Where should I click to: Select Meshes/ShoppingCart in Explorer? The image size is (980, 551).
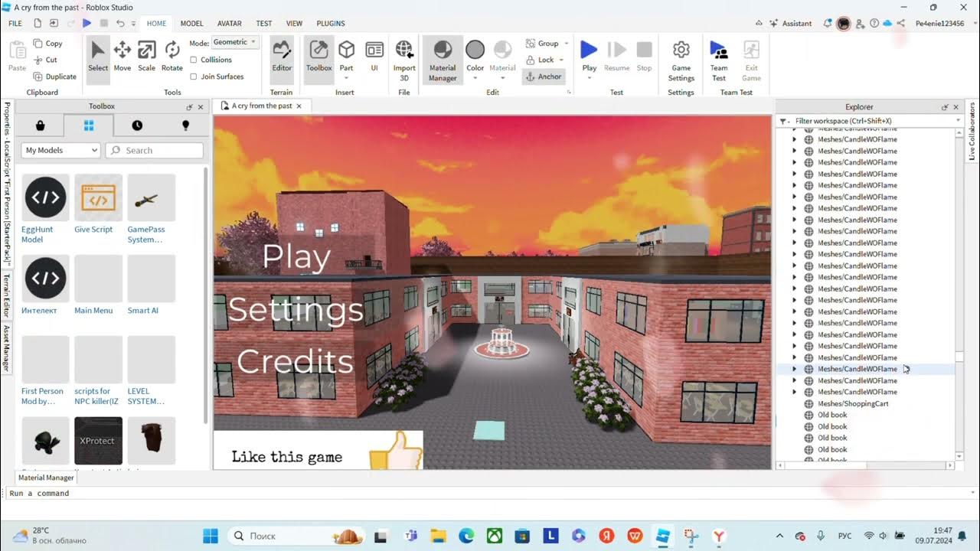click(853, 403)
